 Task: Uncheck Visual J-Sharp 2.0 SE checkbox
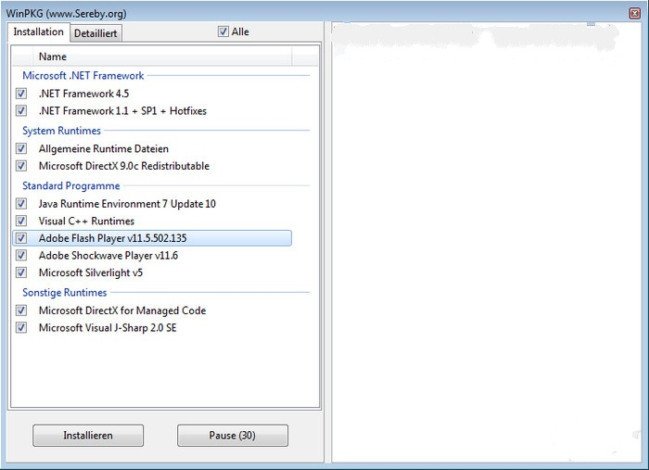[x=21, y=328]
